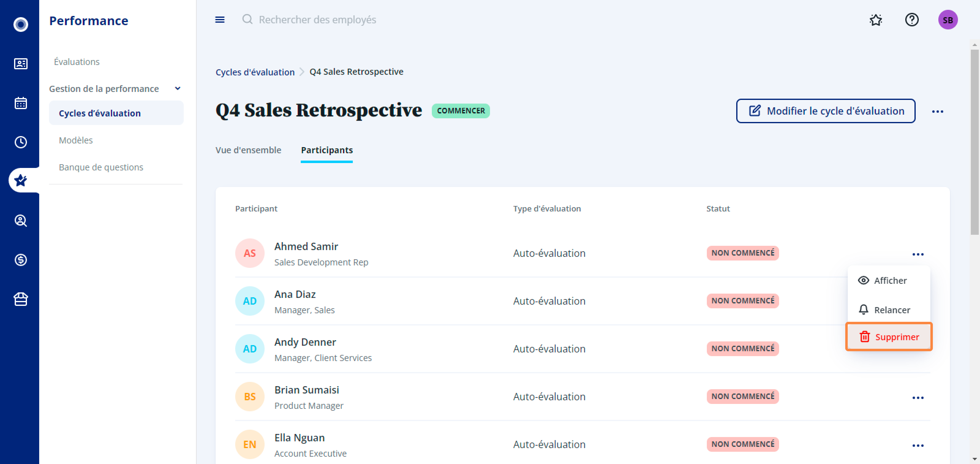This screenshot has width=980, height=464.
Task: Open the calendar icon in the sidebar
Action: pos(21,103)
